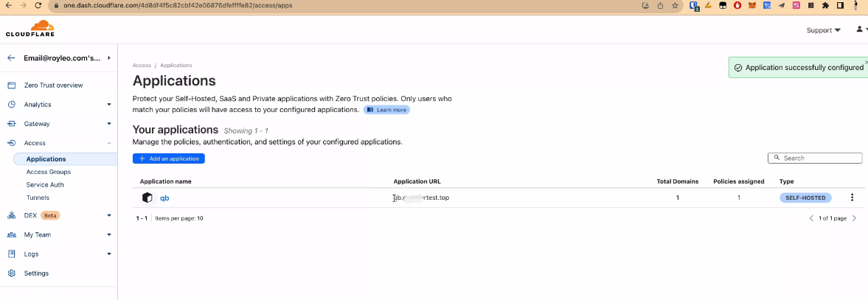Click the back arrow beside account name
This screenshot has width=868, height=300.
11,57
